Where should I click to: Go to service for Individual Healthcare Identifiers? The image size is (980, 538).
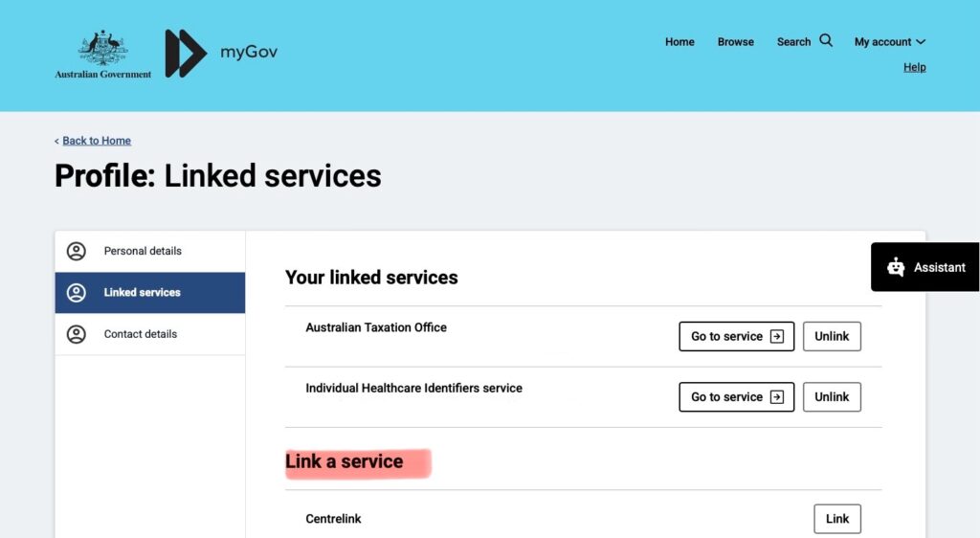[x=736, y=396]
